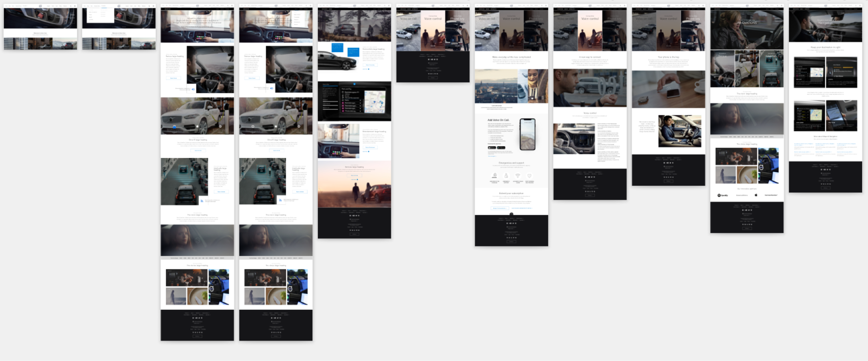868x361 pixels.
Task: Click the smartphone mockup beside Add Volvo On Call
Action: [x=527, y=134]
